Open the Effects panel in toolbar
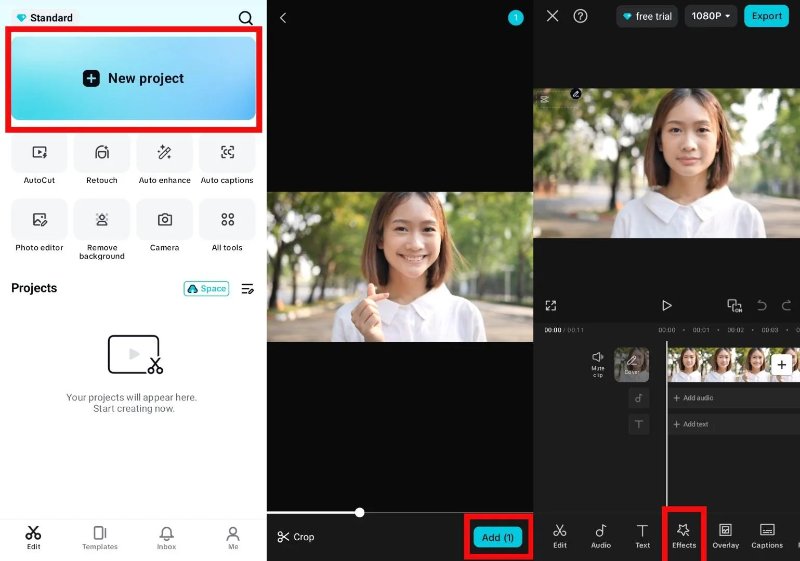The height and width of the screenshot is (561, 800). point(684,534)
